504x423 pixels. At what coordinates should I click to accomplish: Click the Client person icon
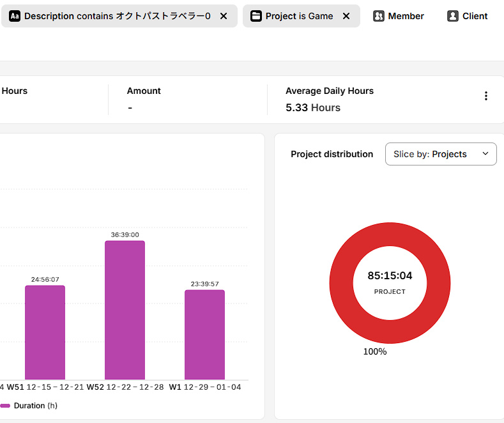453,16
